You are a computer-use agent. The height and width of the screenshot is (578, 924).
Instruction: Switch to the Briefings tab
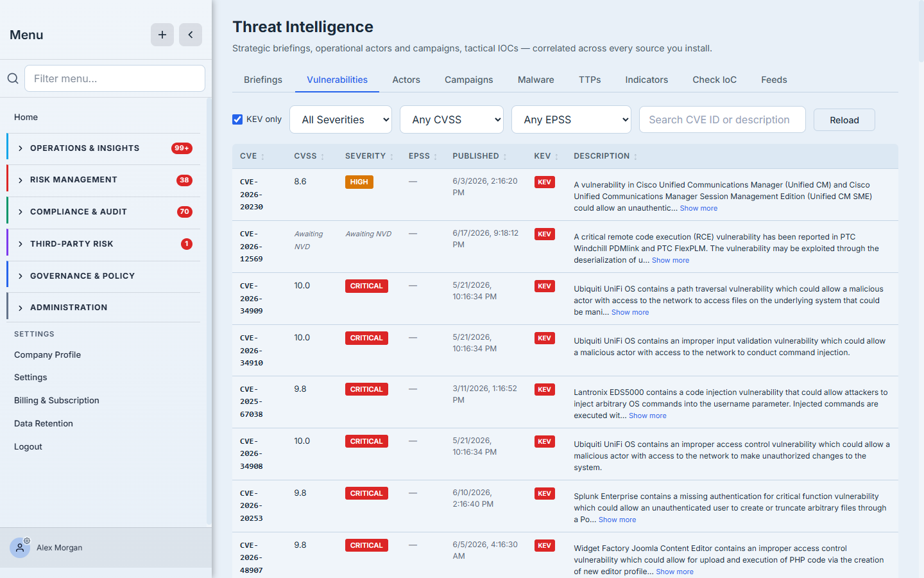[x=263, y=80]
